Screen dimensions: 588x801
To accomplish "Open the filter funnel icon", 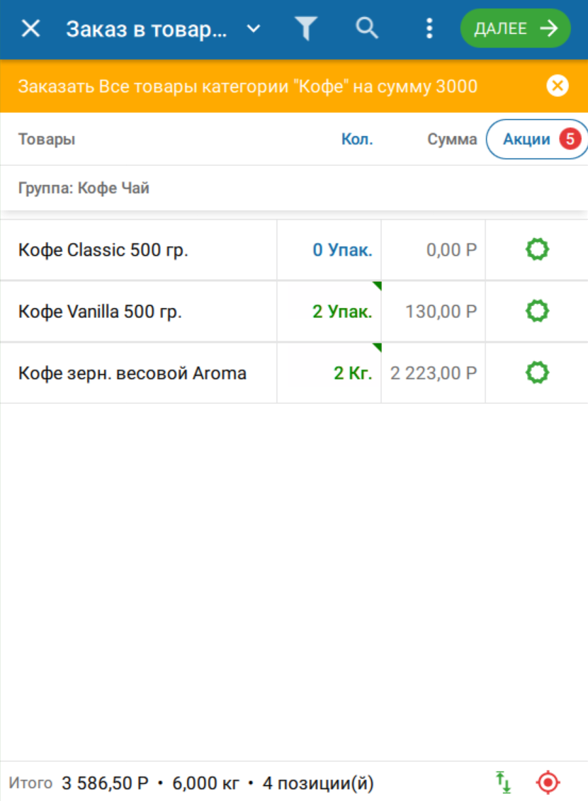I will point(306,29).
